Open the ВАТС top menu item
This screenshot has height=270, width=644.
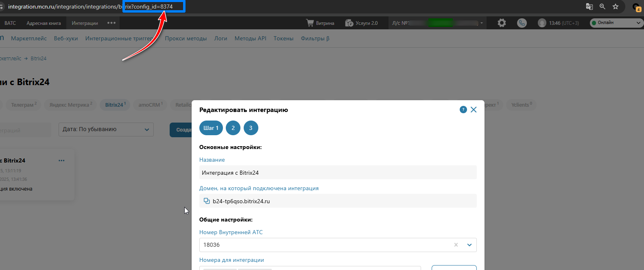[x=10, y=23]
